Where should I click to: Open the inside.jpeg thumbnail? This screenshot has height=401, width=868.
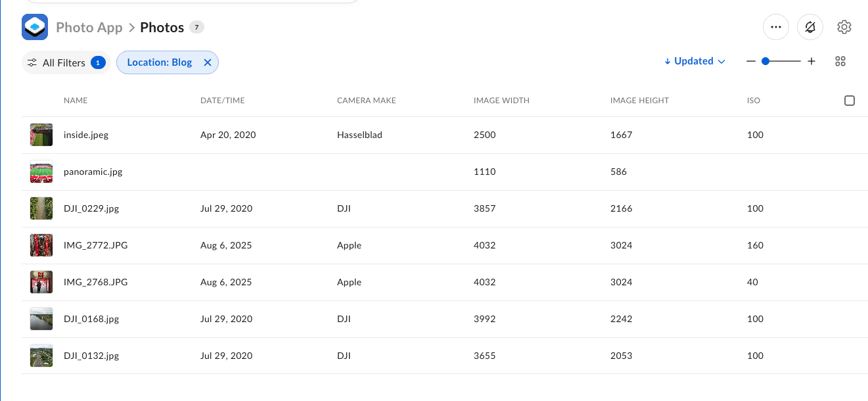41,135
